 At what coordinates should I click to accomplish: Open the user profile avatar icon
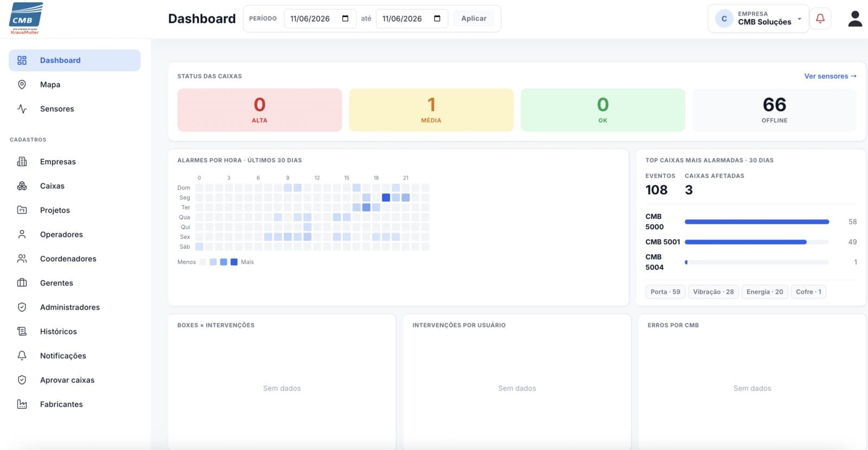pos(855,18)
